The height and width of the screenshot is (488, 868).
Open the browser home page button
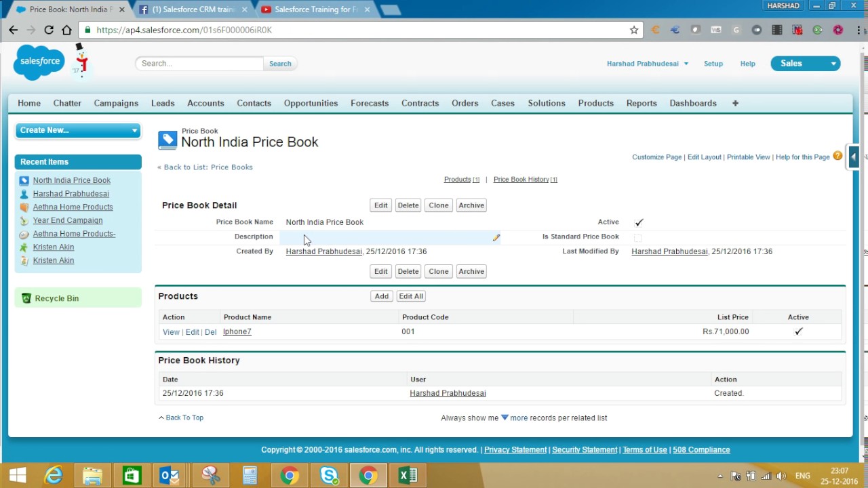pyautogui.click(x=66, y=30)
